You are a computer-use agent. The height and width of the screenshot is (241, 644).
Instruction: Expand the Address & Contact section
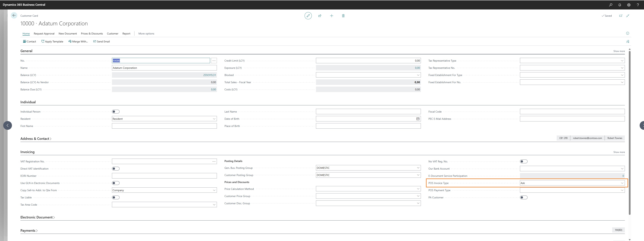(x=36, y=139)
